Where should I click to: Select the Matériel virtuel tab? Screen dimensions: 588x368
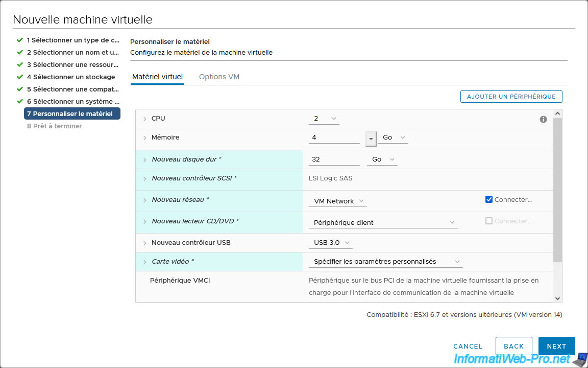pyautogui.click(x=157, y=77)
